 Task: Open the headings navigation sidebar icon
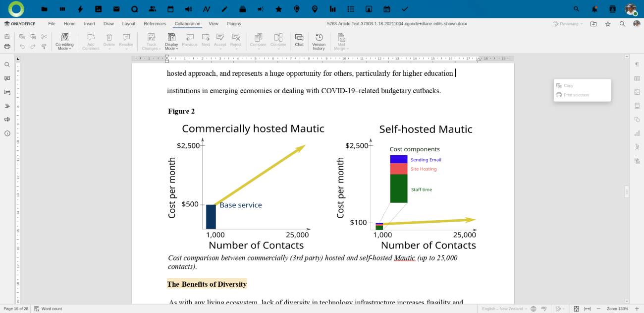click(7, 106)
